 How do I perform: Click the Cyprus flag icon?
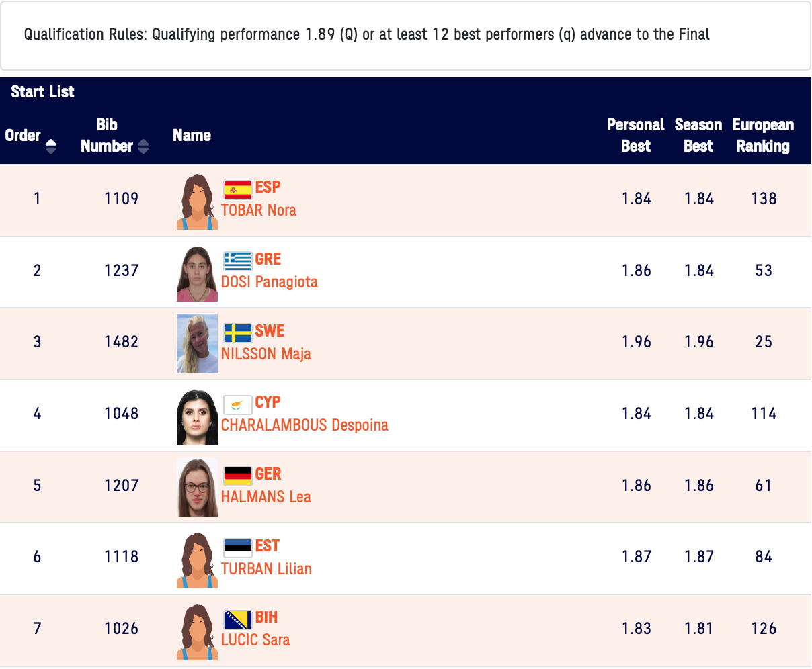(237, 404)
